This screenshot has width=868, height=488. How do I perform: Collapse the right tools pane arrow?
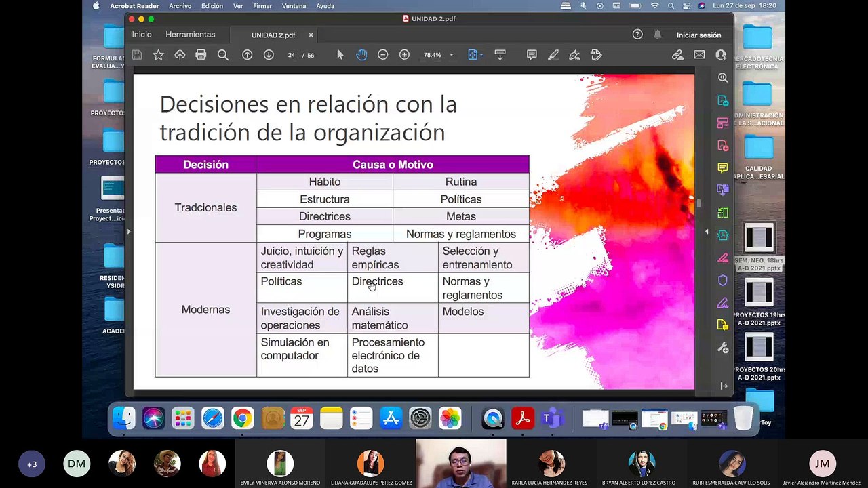pyautogui.click(x=707, y=232)
